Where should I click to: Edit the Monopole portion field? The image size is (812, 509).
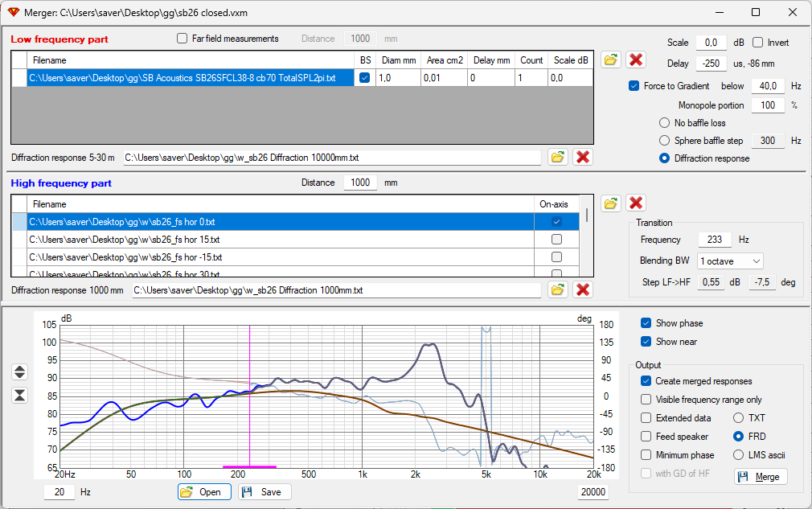[x=768, y=105]
